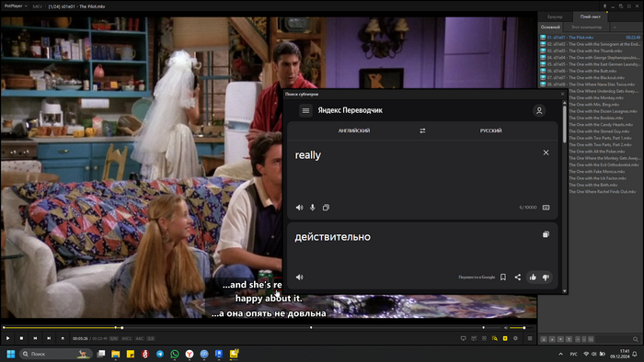Follow the Перевести в Google link

tap(477, 277)
